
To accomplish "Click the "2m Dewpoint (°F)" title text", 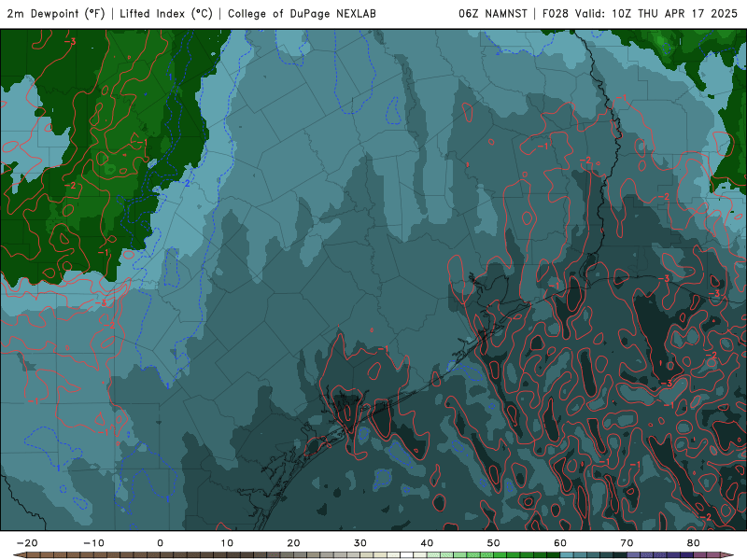I will pyautogui.click(x=56, y=14).
